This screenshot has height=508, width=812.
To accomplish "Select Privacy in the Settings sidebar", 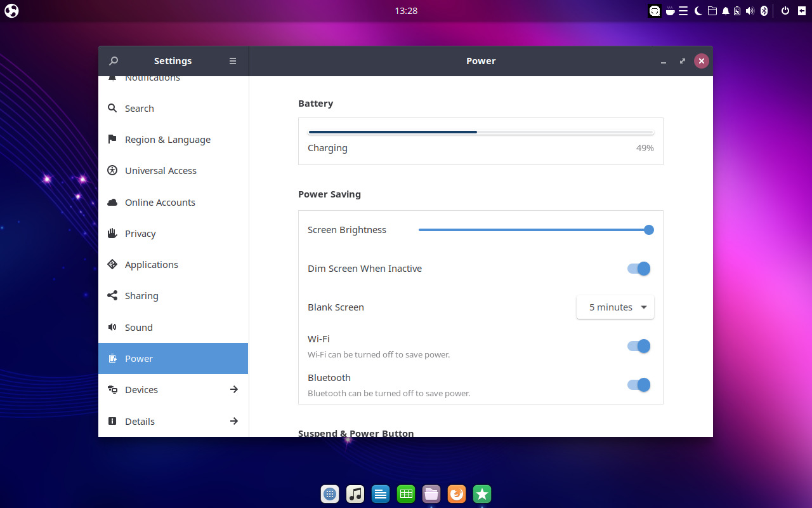I will [140, 233].
